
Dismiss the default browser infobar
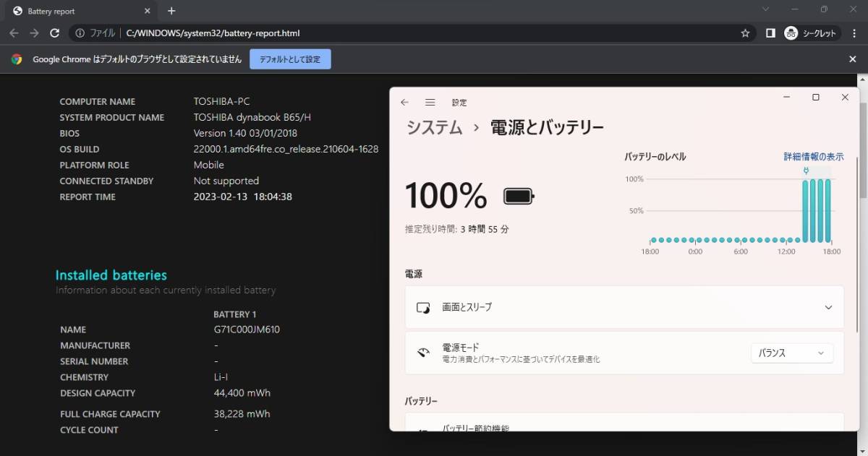pyautogui.click(x=853, y=59)
